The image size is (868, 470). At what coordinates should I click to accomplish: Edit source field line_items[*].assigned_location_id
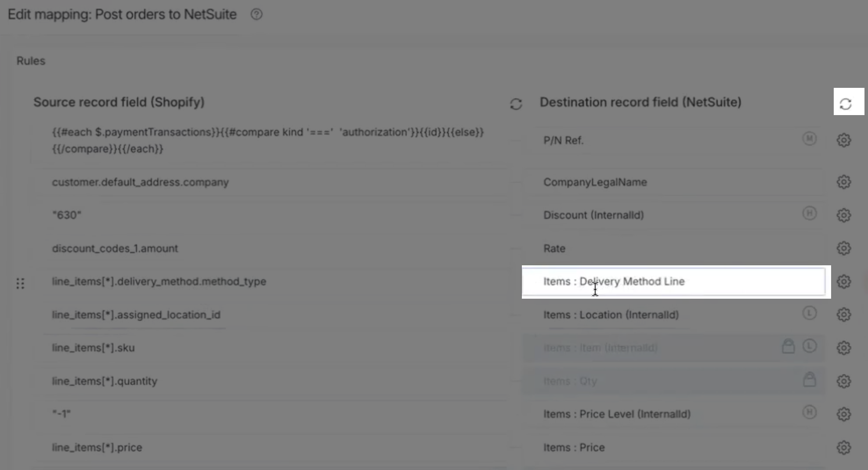[x=270, y=315]
